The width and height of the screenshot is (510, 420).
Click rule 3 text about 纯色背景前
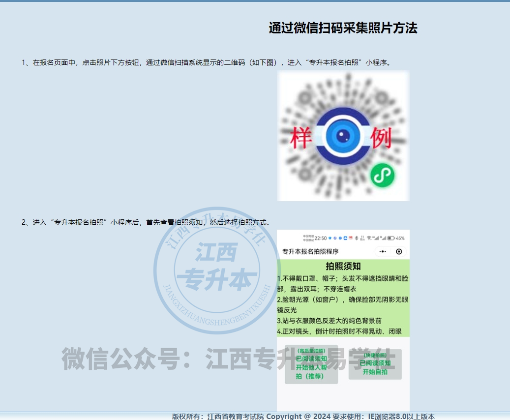tap(329, 321)
